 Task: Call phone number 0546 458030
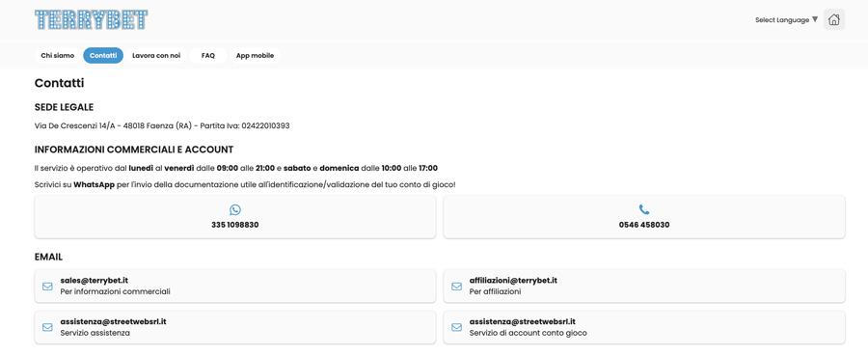pyautogui.click(x=644, y=226)
